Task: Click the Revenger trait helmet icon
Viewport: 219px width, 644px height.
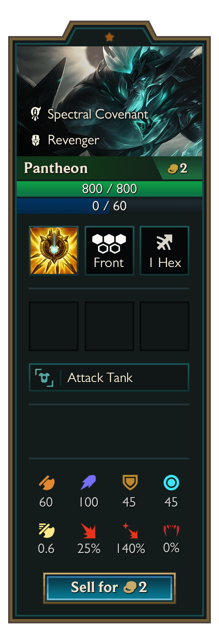Action: 36,140
